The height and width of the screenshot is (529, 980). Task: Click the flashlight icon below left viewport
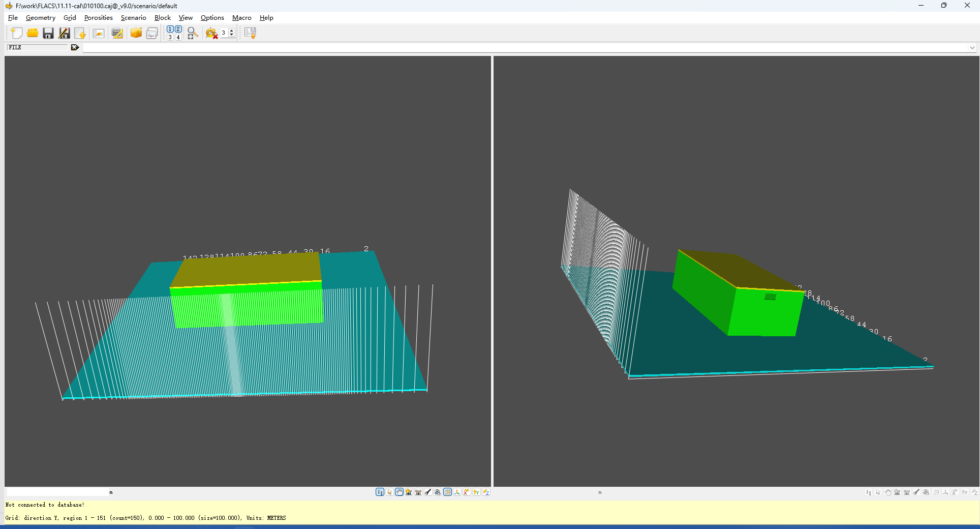point(428,492)
